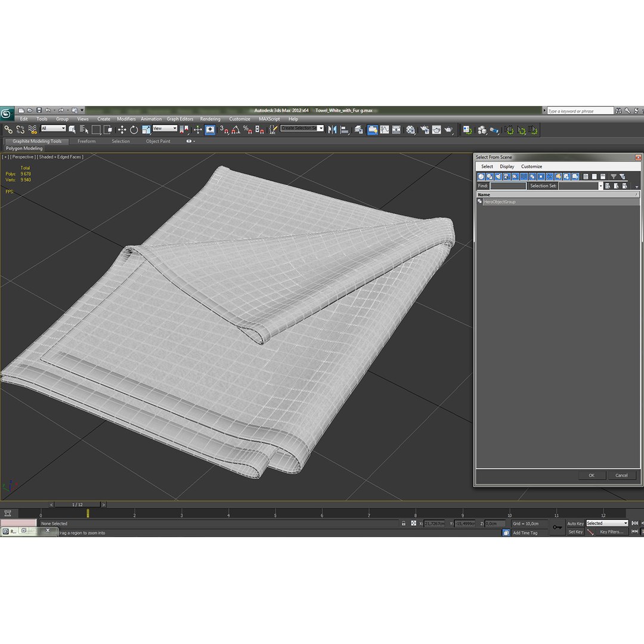Expand the quick access toolbar customize arrow
The height and width of the screenshot is (644, 644).
(x=82, y=110)
